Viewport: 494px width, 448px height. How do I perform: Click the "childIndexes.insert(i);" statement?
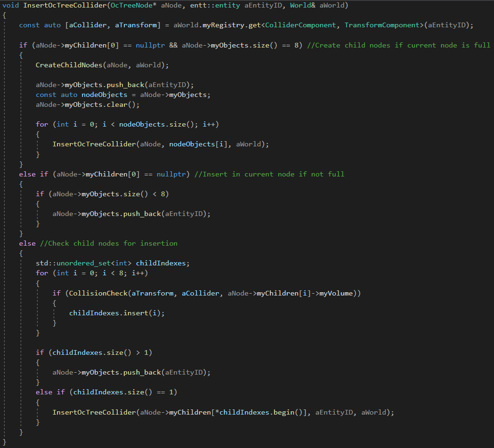(117, 313)
